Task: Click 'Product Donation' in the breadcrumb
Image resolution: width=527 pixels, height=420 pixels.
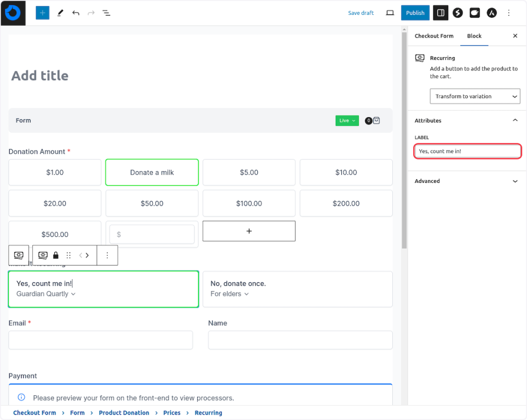Action: pos(124,413)
